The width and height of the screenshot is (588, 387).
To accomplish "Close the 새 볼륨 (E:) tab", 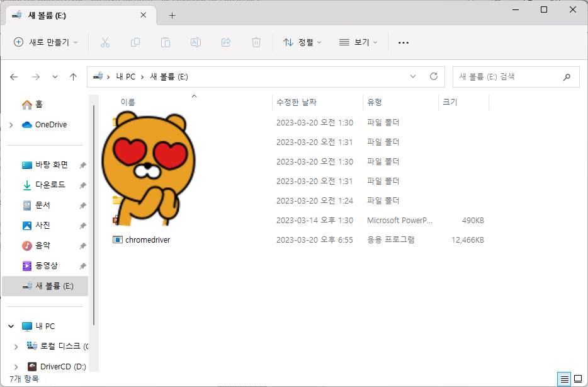I will pyautogui.click(x=144, y=15).
